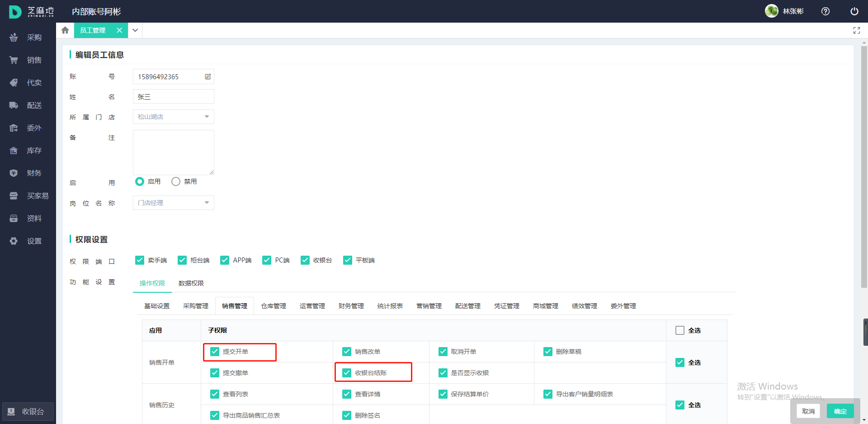Uncheck the 卖手端 checkbox
The height and width of the screenshot is (424, 868).
pyautogui.click(x=140, y=260)
